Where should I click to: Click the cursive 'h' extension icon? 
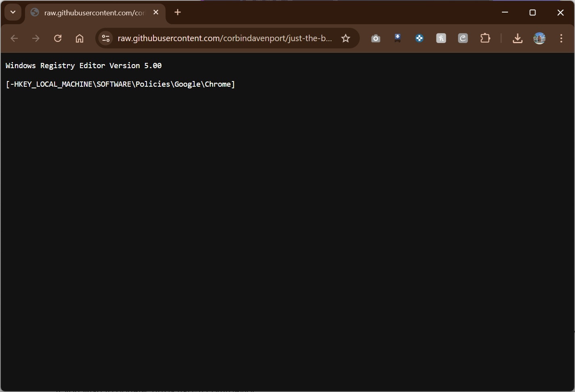[x=441, y=38]
